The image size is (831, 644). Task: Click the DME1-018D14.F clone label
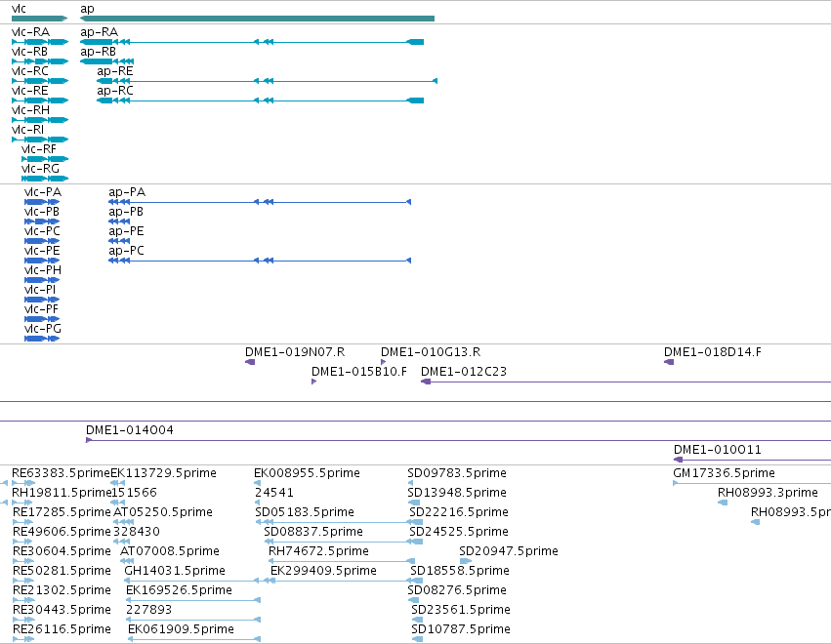click(x=713, y=351)
